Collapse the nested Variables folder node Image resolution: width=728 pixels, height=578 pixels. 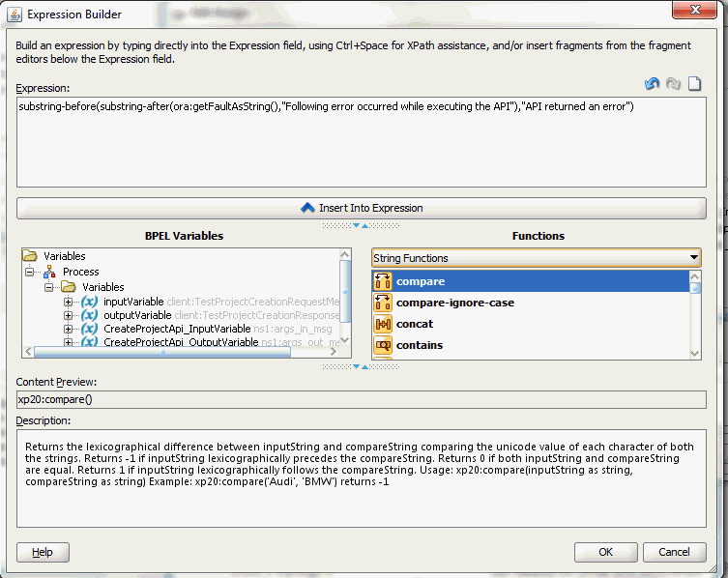pos(48,287)
